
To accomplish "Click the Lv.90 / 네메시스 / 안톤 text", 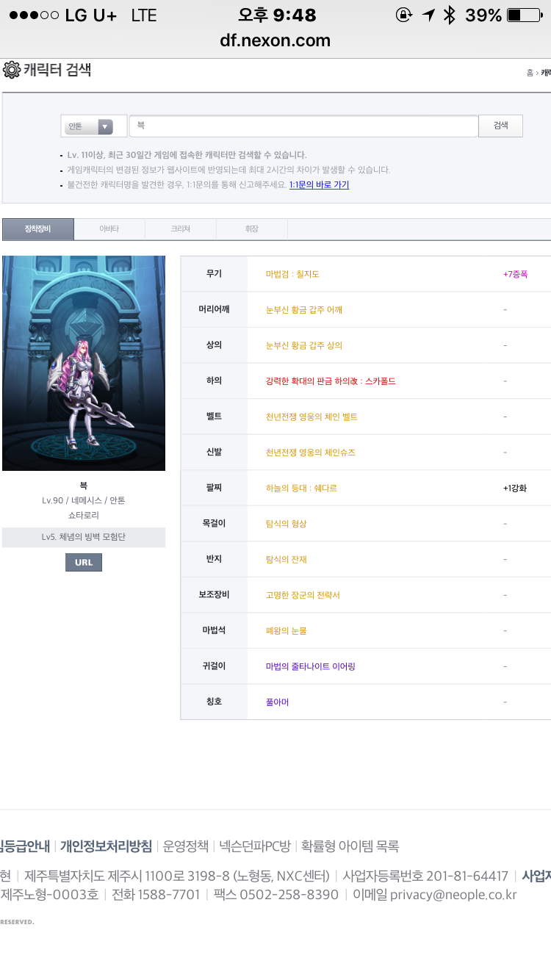I will click(84, 500).
